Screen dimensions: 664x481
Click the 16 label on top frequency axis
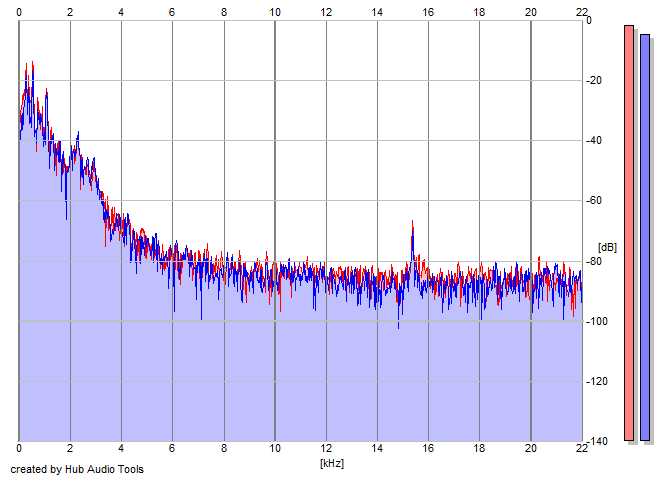point(428,12)
